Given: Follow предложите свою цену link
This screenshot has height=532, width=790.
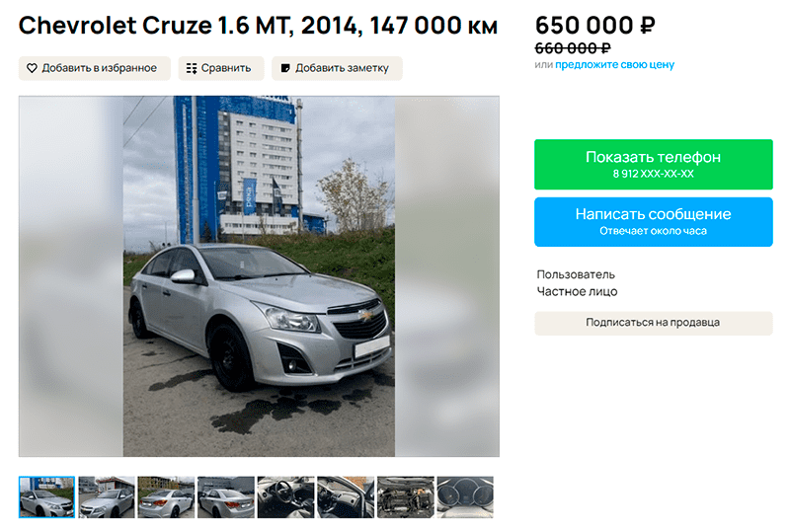Looking at the screenshot, I should [x=614, y=64].
